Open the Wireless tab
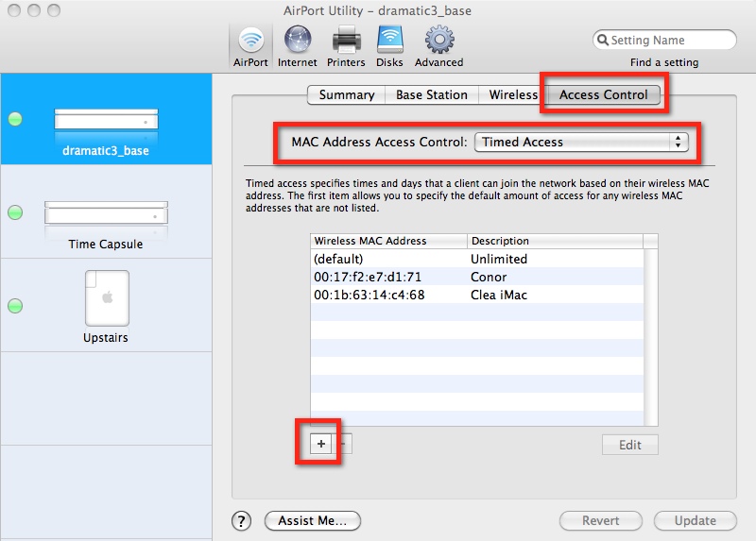The image size is (756, 541). click(513, 95)
